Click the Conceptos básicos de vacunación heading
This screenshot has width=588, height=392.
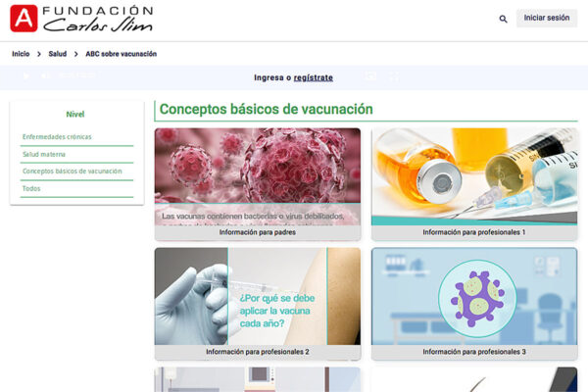pyautogui.click(x=266, y=110)
